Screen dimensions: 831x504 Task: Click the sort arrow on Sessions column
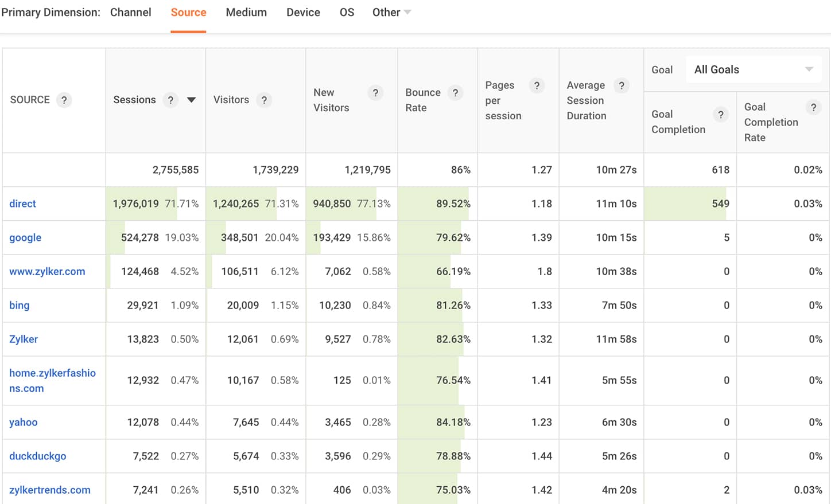point(191,100)
